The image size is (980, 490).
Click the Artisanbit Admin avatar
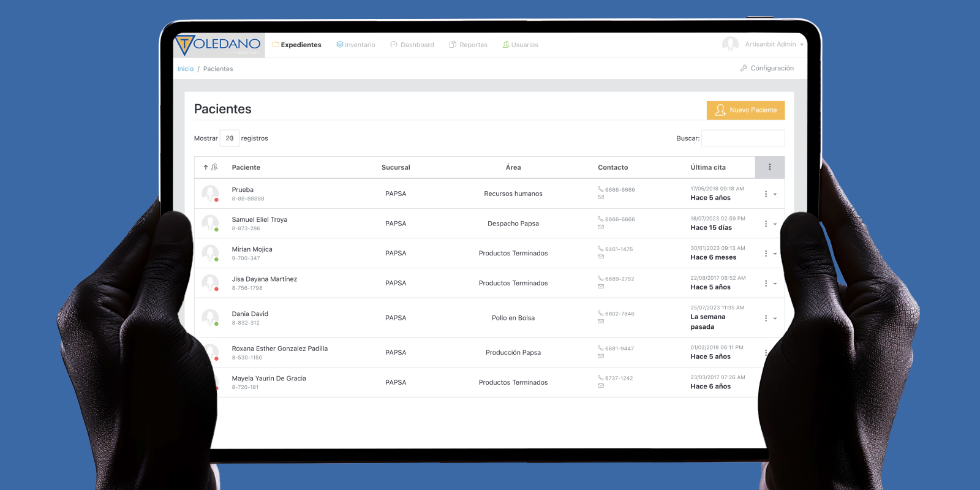[730, 44]
